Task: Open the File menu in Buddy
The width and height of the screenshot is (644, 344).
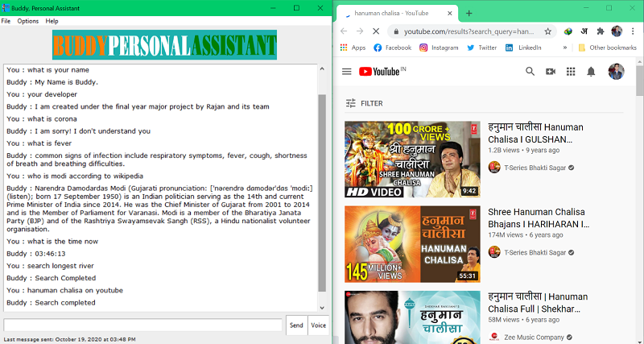Action: (6, 21)
